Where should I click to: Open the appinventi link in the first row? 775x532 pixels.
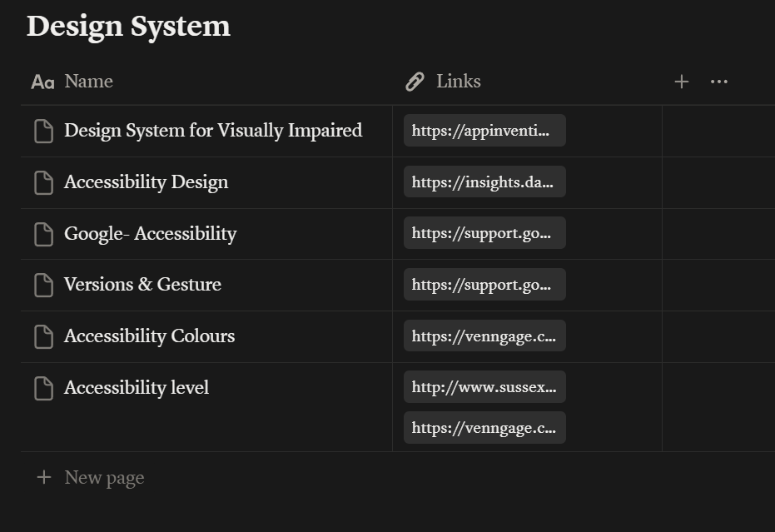484,130
